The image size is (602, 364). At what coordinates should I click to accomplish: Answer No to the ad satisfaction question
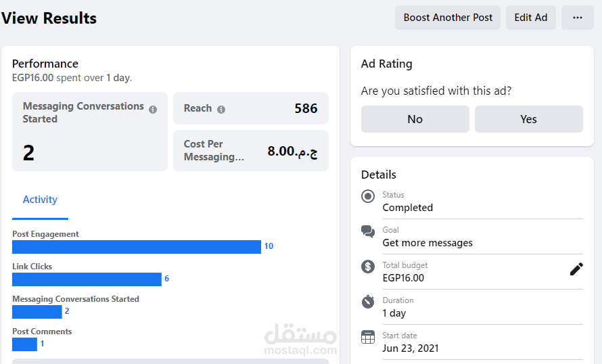pyautogui.click(x=415, y=119)
